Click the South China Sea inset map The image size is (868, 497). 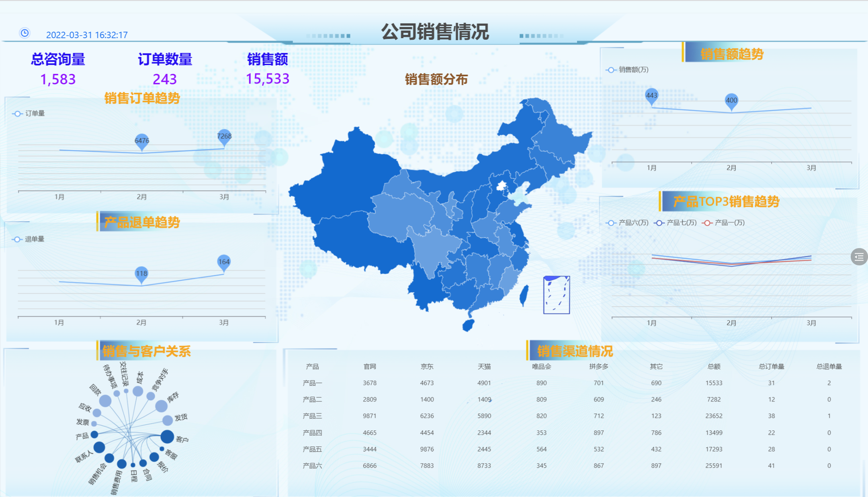click(x=557, y=295)
